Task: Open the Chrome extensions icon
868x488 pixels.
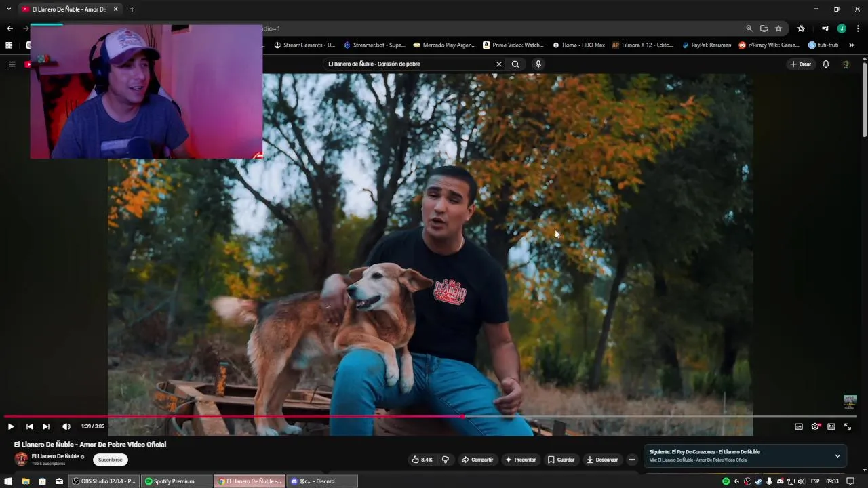Action: coord(802,28)
